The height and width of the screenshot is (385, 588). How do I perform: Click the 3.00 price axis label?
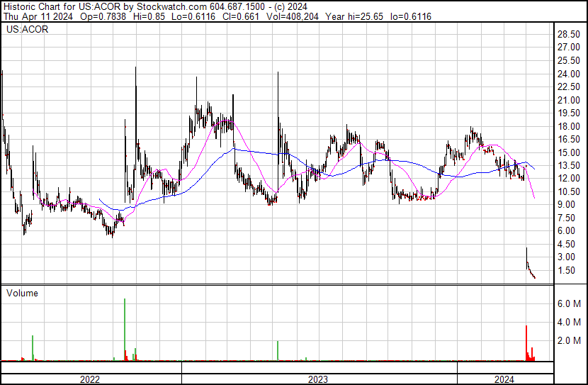tap(566, 257)
